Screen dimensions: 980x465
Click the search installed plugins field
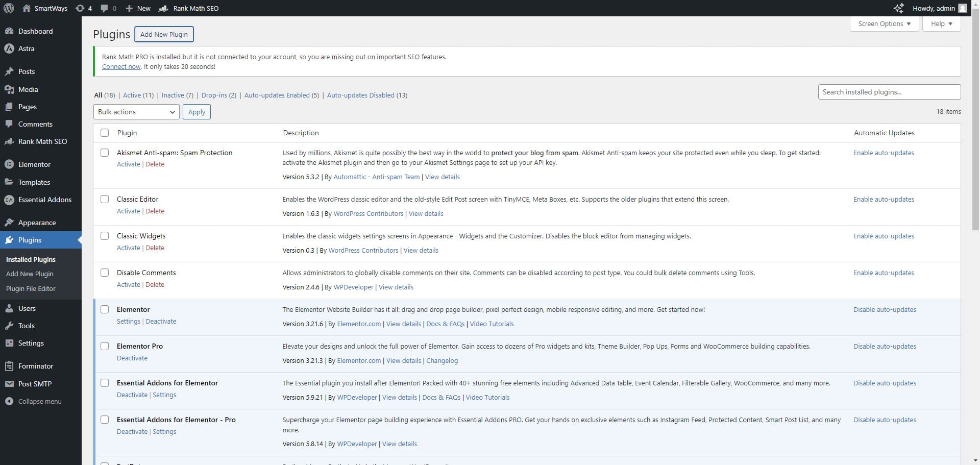889,92
